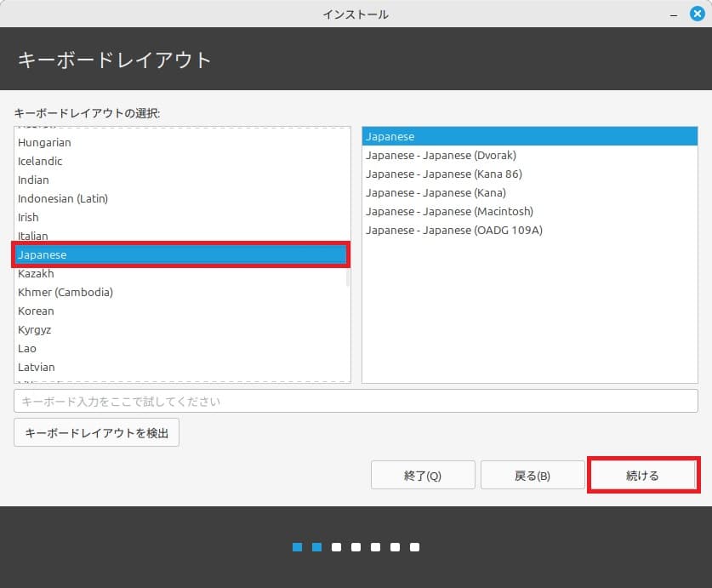The height and width of the screenshot is (588, 712).
Task: Select the Latvian keyboard layout
Action: tap(37, 367)
